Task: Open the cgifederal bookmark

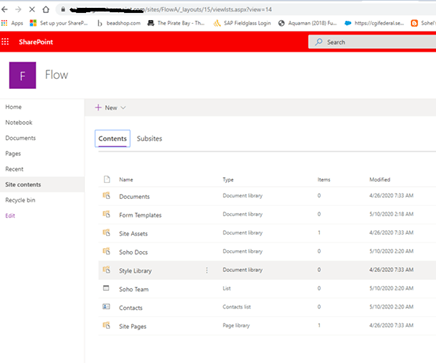Action: pyautogui.click(x=374, y=23)
